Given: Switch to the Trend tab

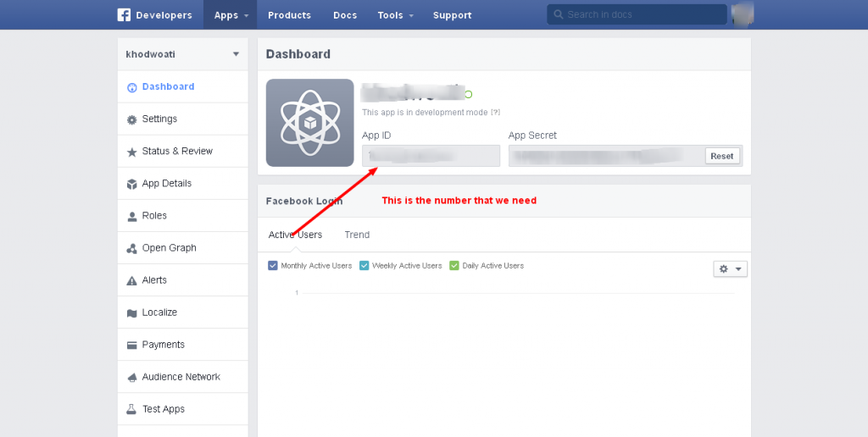Looking at the screenshot, I should pos(357,235).
